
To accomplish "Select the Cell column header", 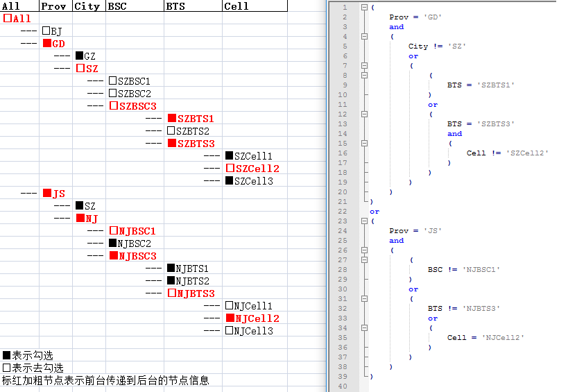I will point(255,6).
